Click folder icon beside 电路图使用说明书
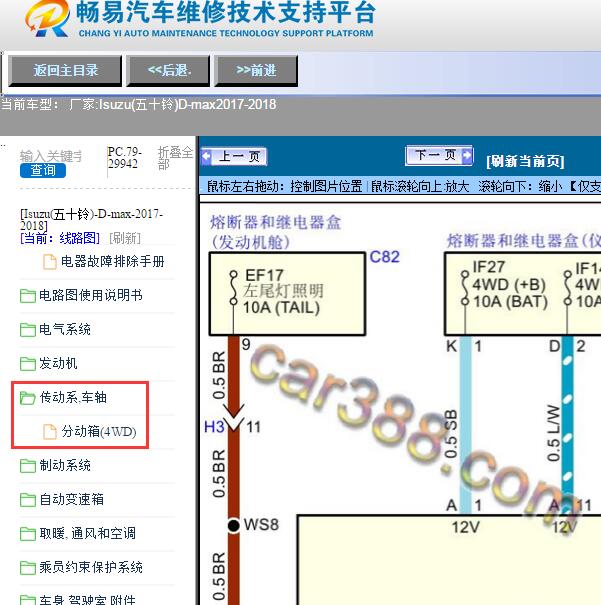The width and height of the screenshot is (601, 605). (28, 296)
